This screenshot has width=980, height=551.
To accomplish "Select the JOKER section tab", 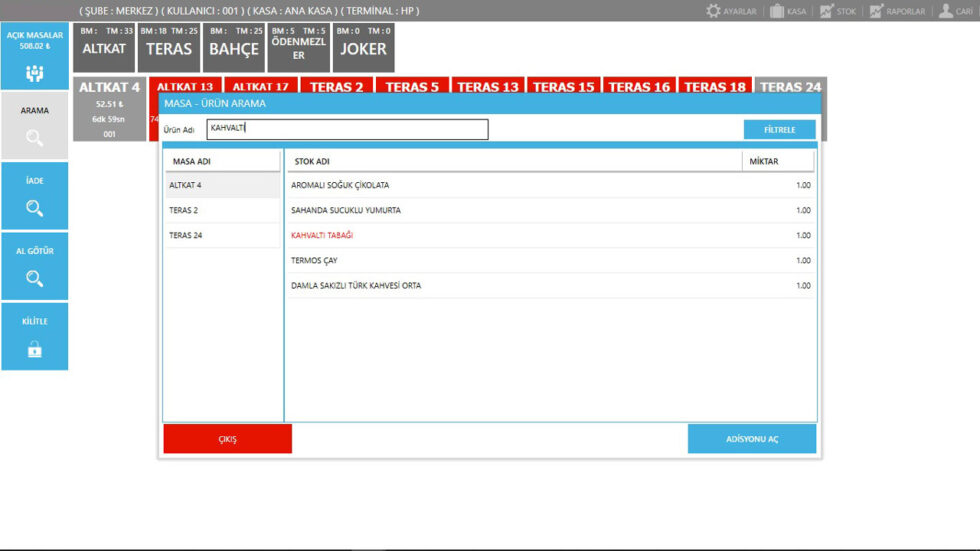I will tap(364, 48).
